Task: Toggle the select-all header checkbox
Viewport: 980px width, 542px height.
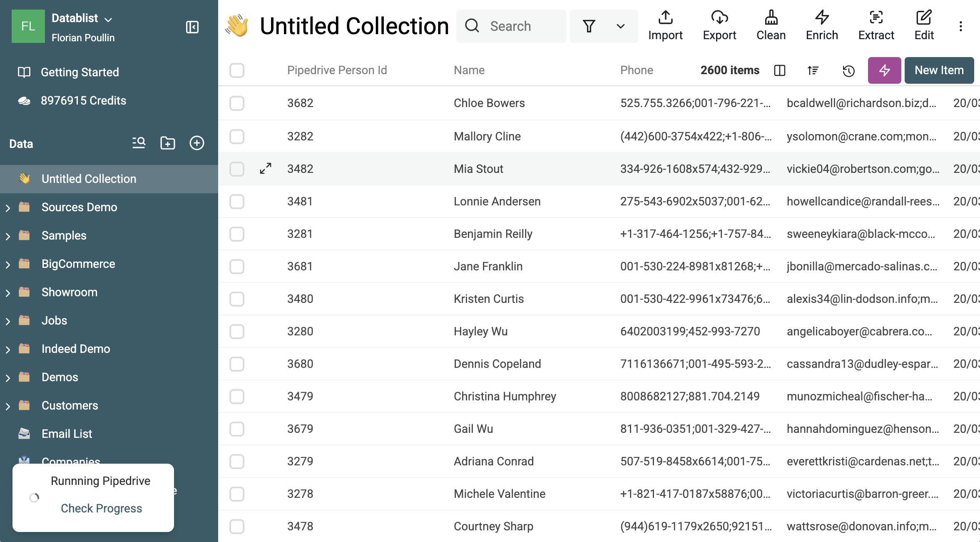Action: pos(237,70)
